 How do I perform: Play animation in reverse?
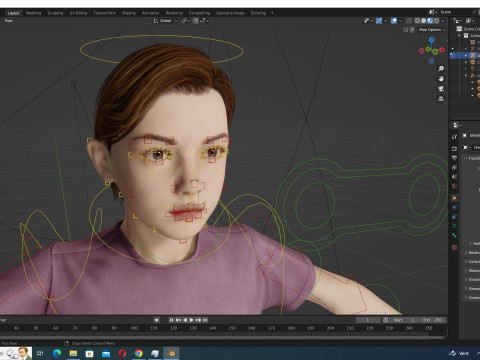click(185, 320)
